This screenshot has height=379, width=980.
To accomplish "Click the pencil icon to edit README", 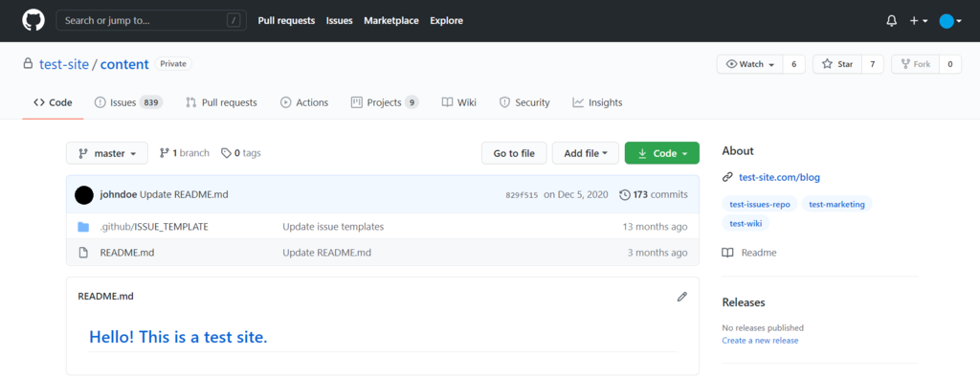I will point(681,297).
